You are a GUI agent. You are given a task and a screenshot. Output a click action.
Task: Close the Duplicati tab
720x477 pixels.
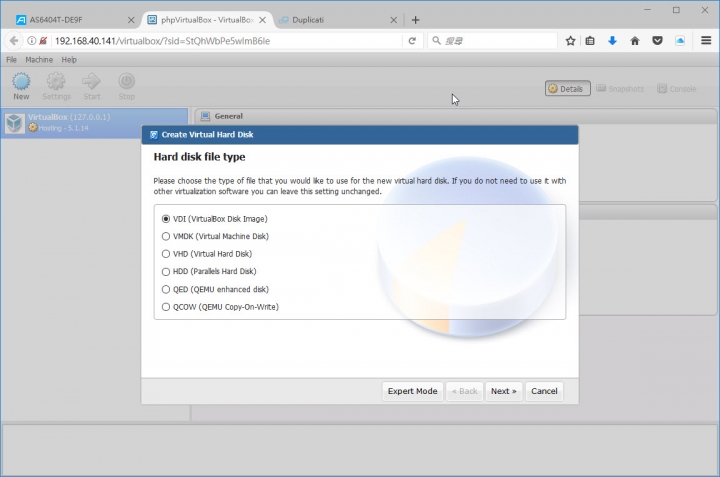pos(394,20)
